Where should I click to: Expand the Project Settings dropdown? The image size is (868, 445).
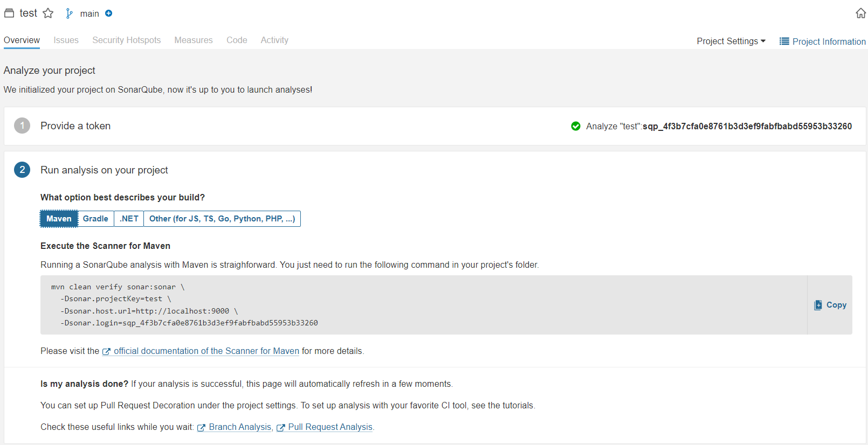coord(731,41)
